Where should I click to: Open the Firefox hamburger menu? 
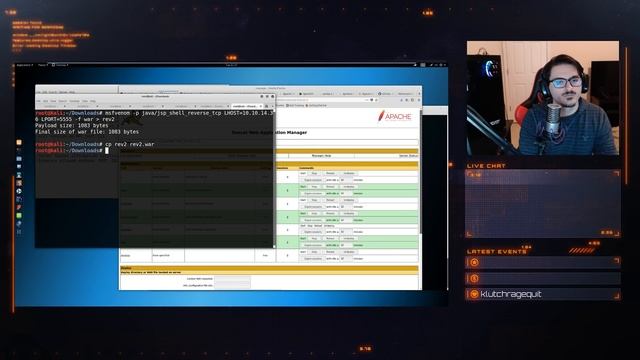[418, 100]
